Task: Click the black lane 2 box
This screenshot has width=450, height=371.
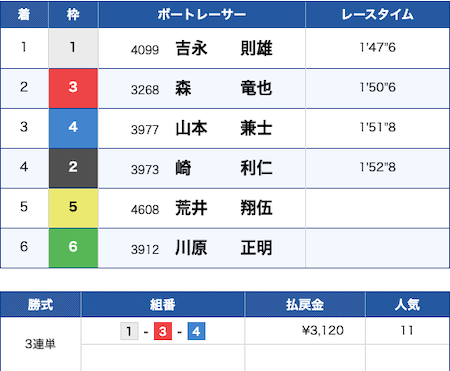Action: pyautogui.click(x=73, y=168)
